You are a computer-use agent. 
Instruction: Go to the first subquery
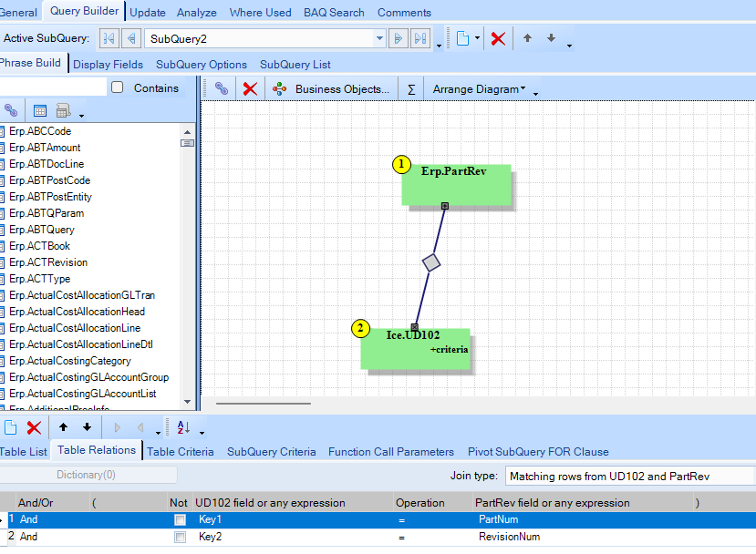click(109, 38)
